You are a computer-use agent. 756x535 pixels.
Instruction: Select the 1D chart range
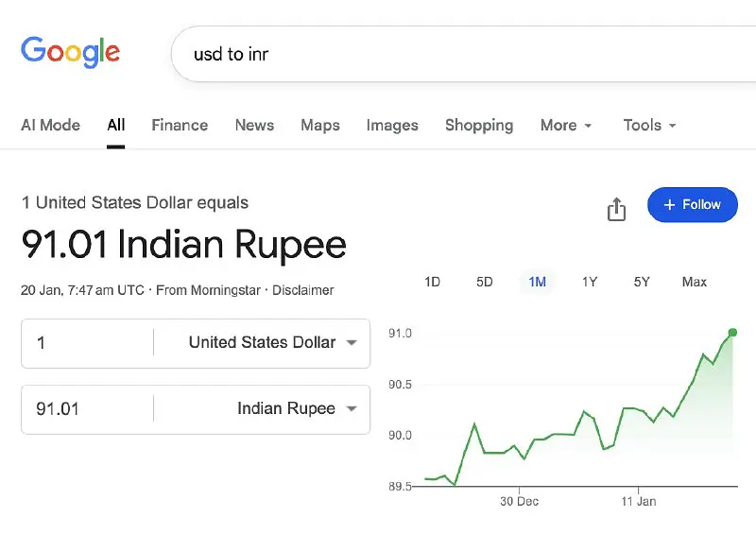pyautogui.click(x=432, y=282)
